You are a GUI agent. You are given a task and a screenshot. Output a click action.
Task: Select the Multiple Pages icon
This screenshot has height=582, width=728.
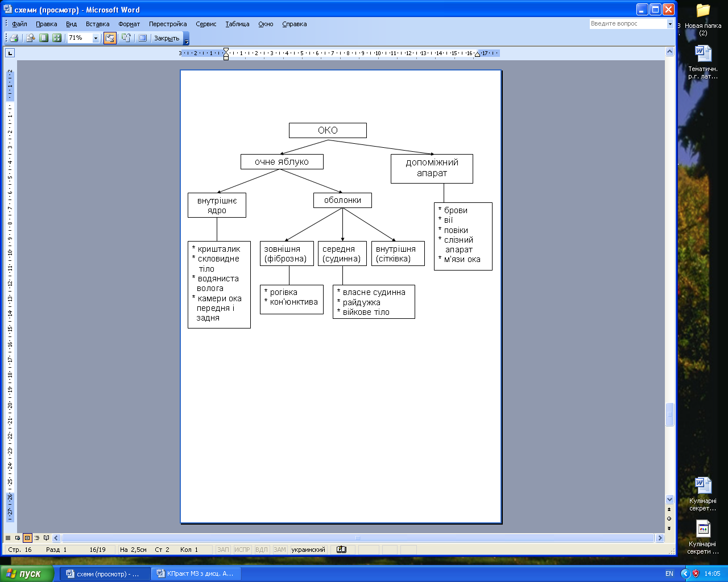pos(57,38)
